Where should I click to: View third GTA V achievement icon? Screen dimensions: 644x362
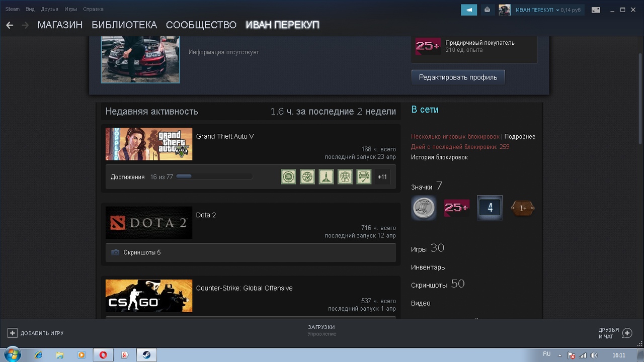[326, 177]
